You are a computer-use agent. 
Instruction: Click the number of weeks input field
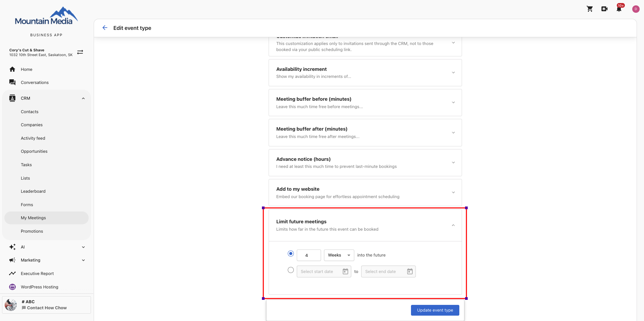click(x=309, y=255)
